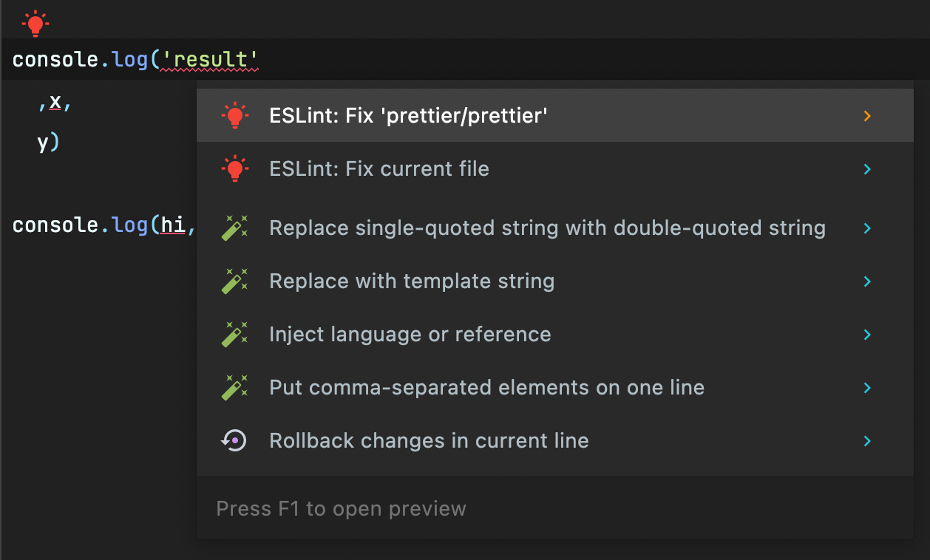Click wand icon for Put comma-separated elements
This screenshot has height=560, width=930.
235,388
